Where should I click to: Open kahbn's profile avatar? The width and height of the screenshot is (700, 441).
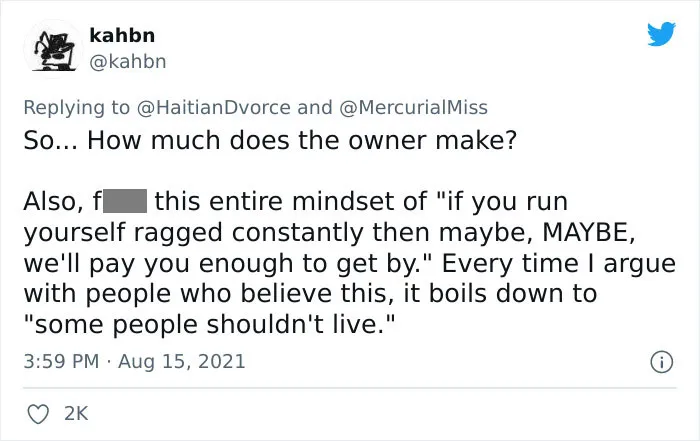click(53, 49)
